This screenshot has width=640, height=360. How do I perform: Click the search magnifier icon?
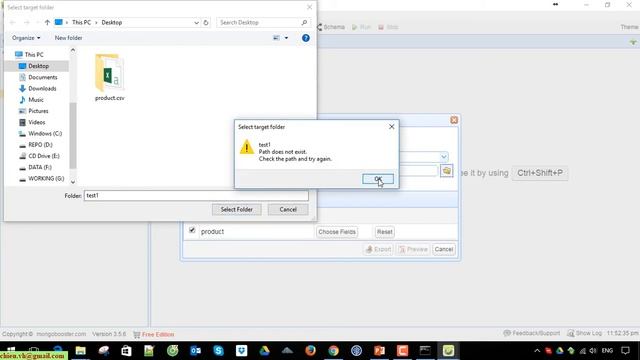pyautogui.click(x=304, y=22)
